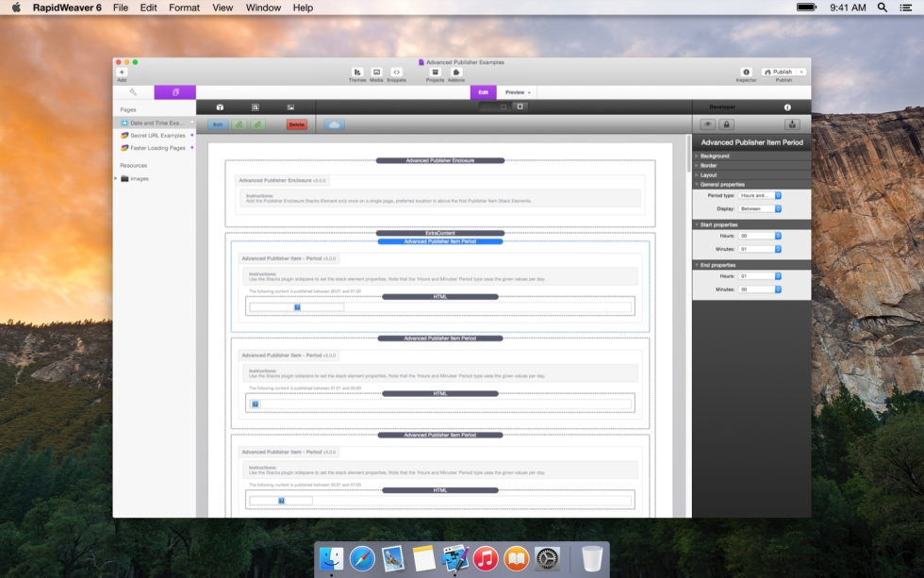The width and height of the screenshot is (924, 578).
Task: Select the Faster Loading Pages page
Action: coord(155,148)
